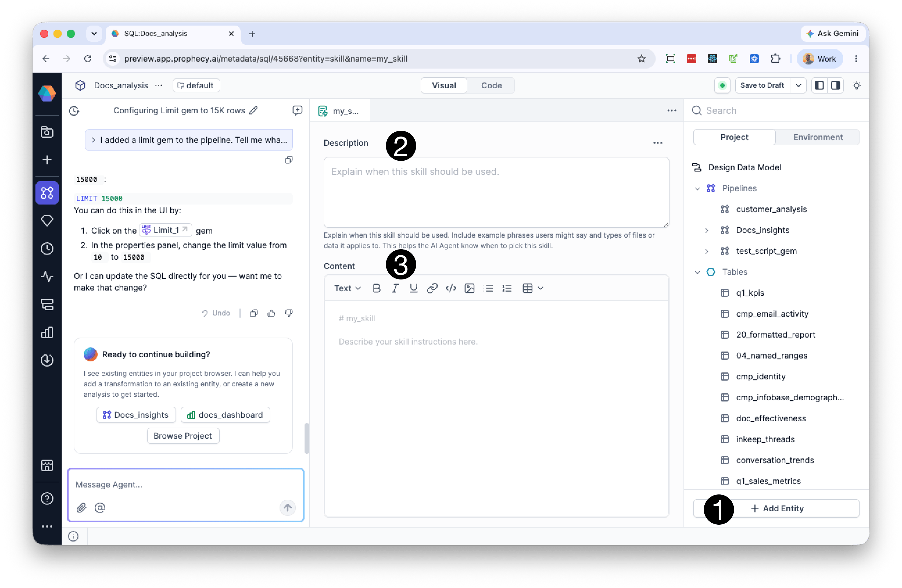
Task: Copy the user message icon
Action: (289, 160)
